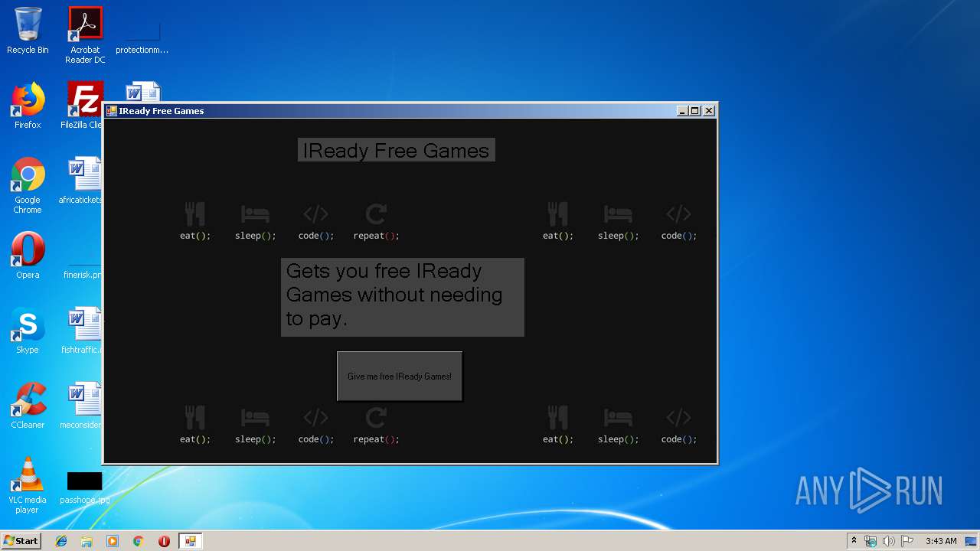980x551 pixels.
Task: Show hidden system tray icons
Action: click(854, 541)
